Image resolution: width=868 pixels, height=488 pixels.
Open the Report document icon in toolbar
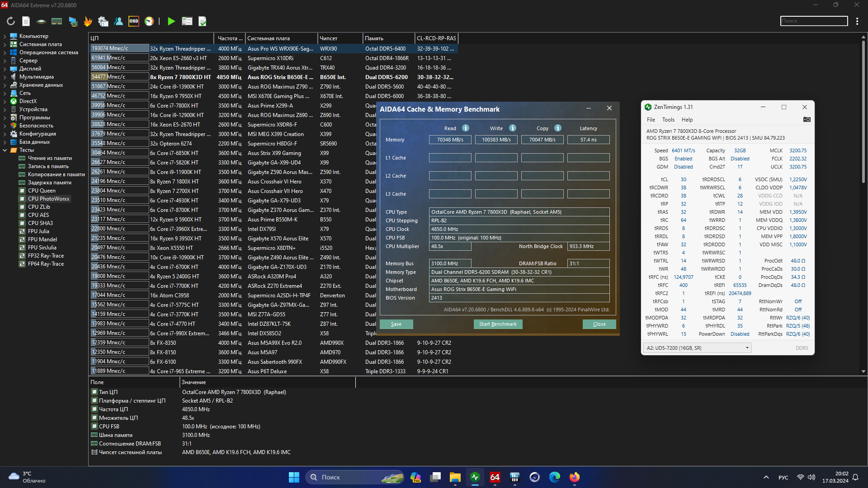(x=26, y=21)
